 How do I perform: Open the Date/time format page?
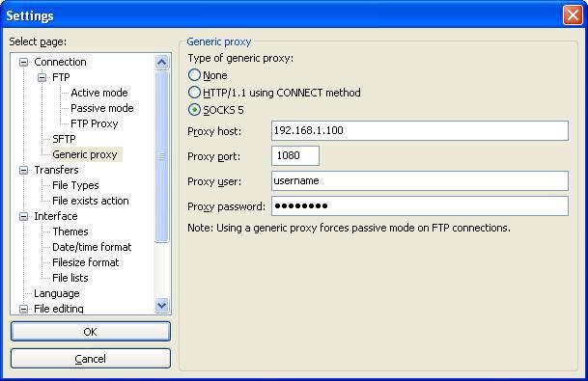click(x=92, y=247)
